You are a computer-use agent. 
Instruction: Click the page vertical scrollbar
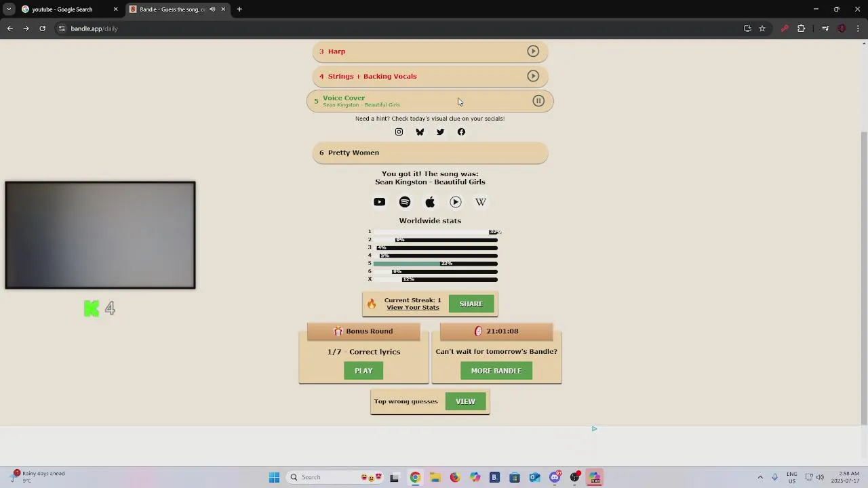tap(864, 278)
